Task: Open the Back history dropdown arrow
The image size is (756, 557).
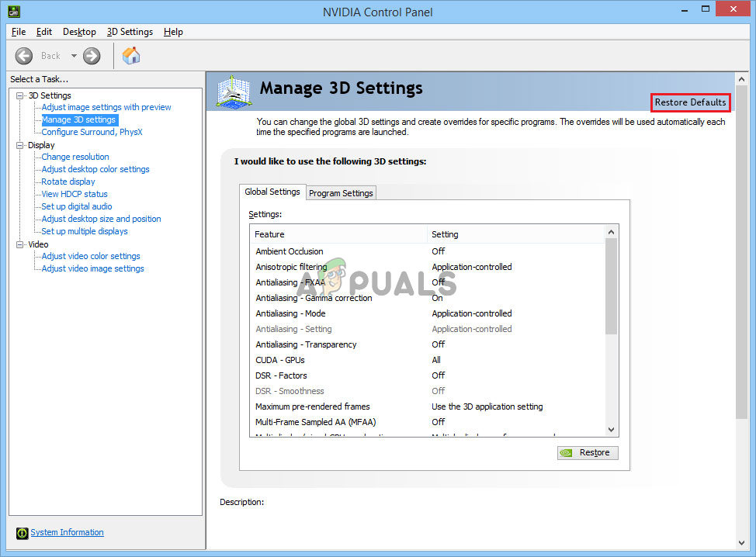Action: 74,56
